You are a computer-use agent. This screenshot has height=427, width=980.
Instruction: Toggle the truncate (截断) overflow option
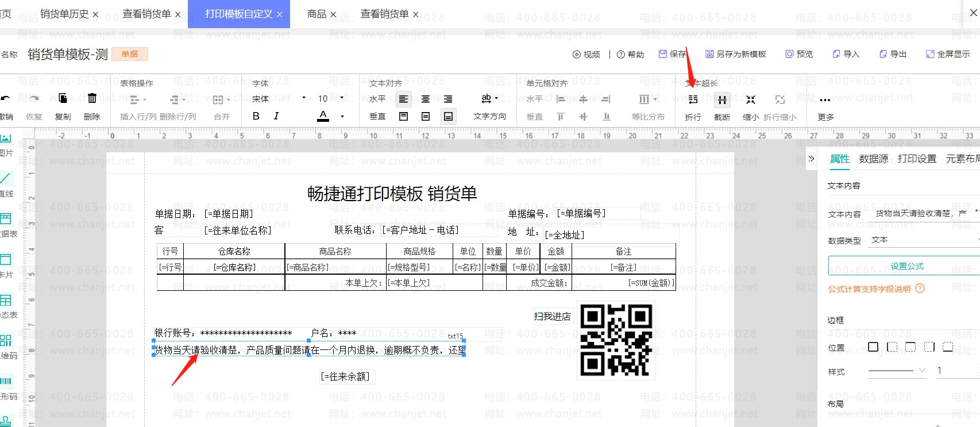click(x=722, y=100)
